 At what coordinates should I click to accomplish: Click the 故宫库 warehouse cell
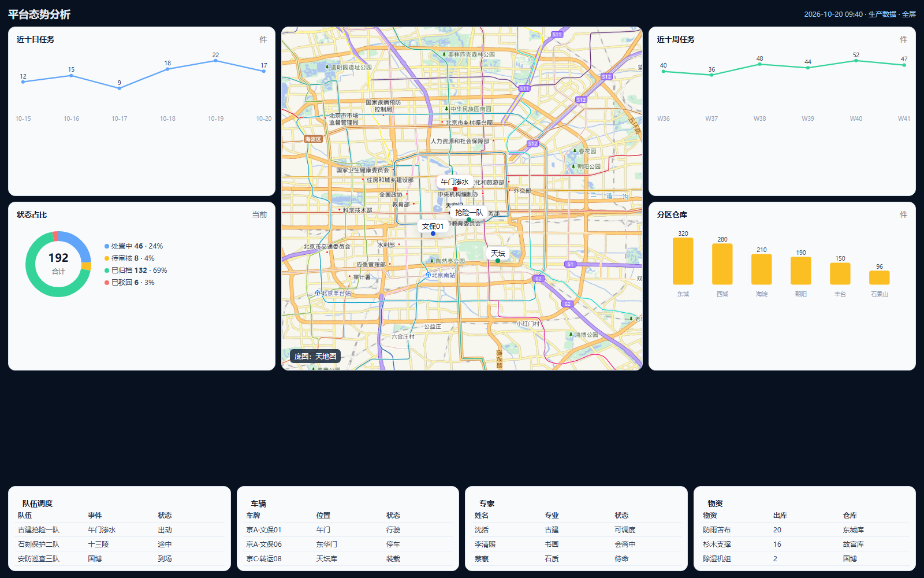[x=854, y=544]
